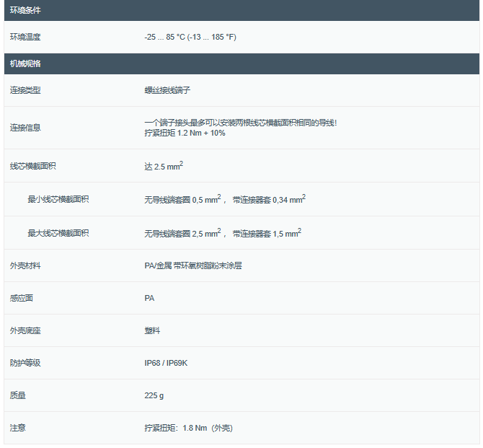Click the 拧紧扭矩 1.2 Nm + 10% line
This screenshot has height=448, width=483.
pyautogui.click(x=185, y=133)
